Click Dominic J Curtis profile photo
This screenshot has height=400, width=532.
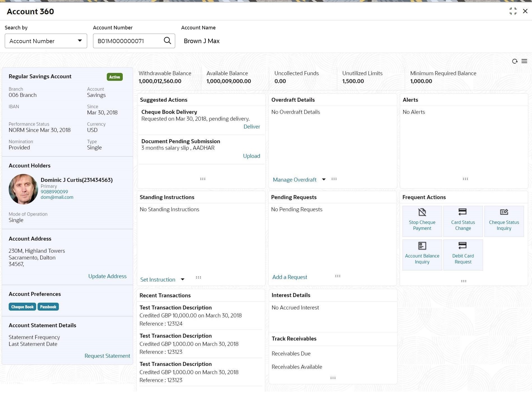[23, 189]
